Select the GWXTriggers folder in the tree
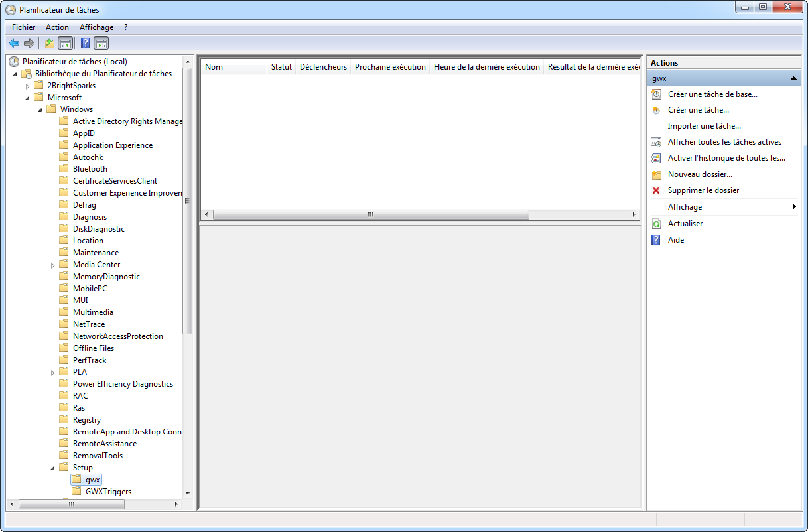808x532 pixels. point(108,492)
